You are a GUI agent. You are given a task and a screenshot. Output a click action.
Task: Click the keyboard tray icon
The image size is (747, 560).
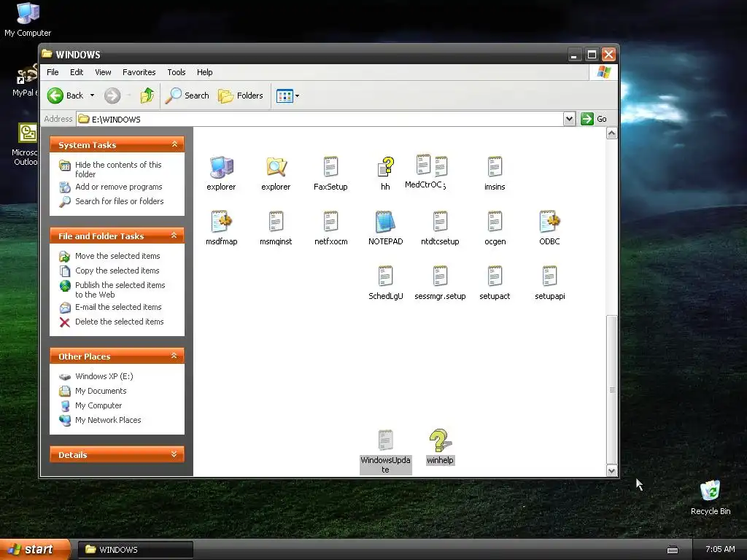coord(673,550)
